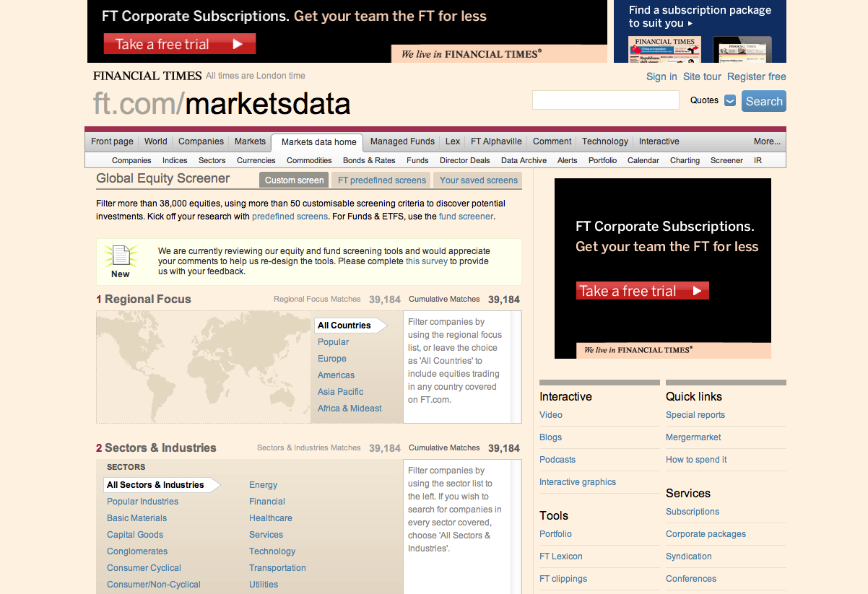Screen dimensions: 868x594
Task: Open Special reports quick link
Action: pos(695,415)
